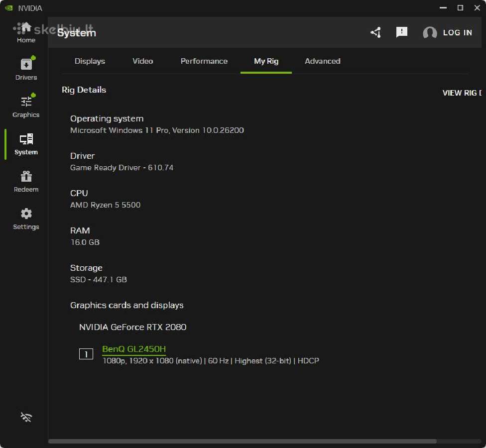Click the Storage label
Viewport: 486px width, 448px height.
[x=86, y=268]
